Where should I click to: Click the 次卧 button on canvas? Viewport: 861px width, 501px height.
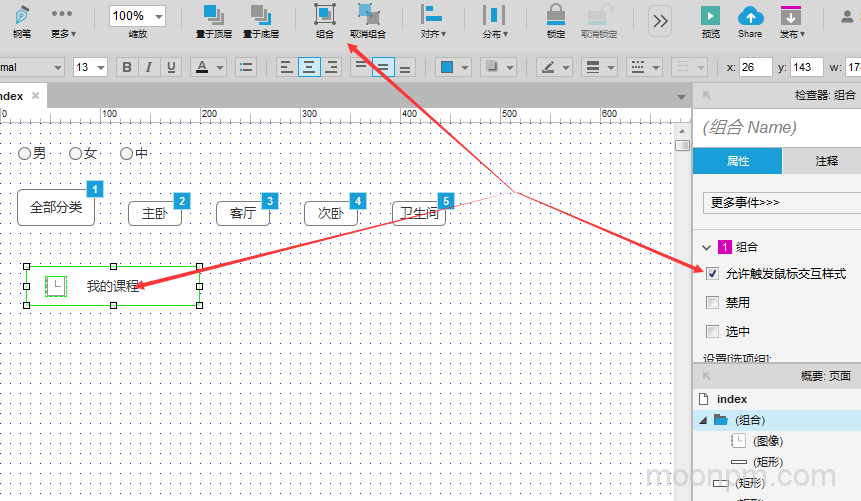click(x=331, y=213)
